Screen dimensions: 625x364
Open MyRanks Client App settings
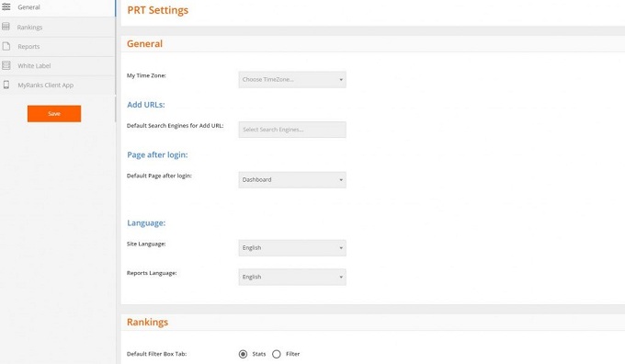coord(57,85)
